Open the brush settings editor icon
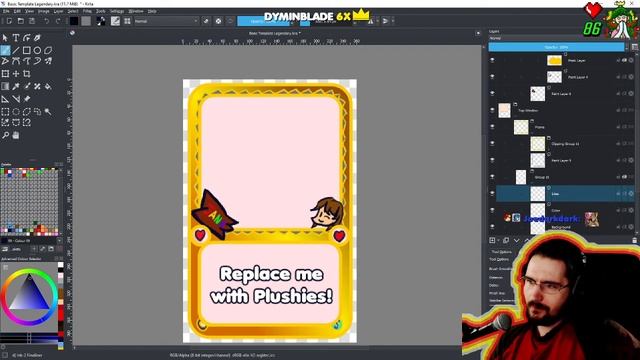 116,21
